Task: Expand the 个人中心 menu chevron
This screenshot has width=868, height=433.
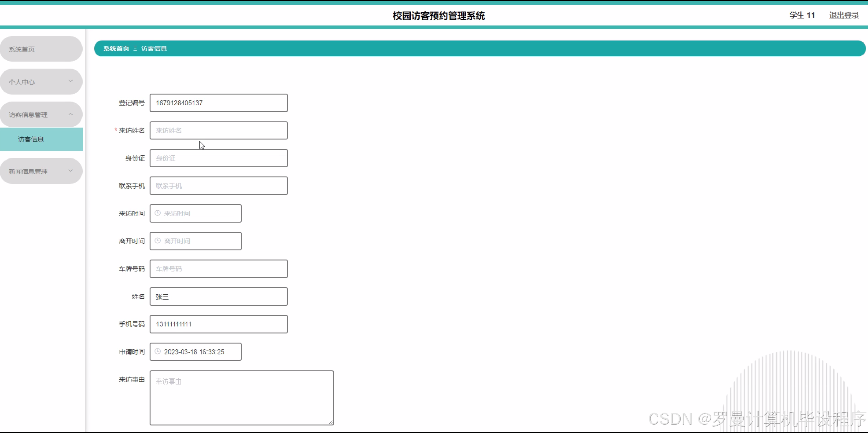Action: (x=71, y=81)
